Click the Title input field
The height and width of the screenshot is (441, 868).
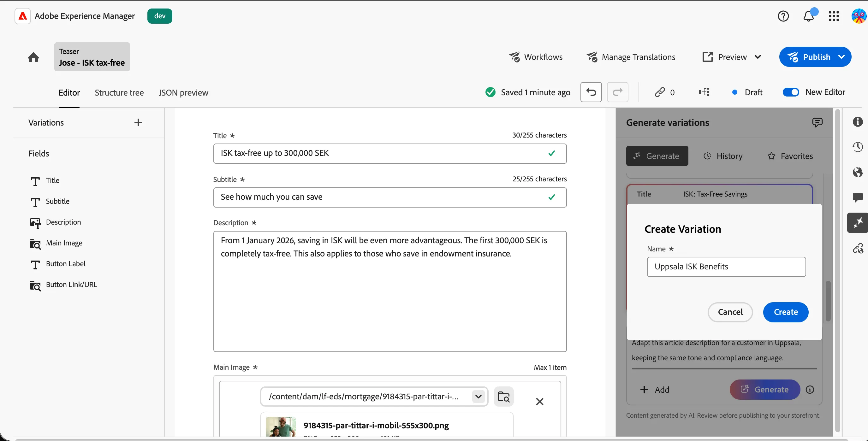pos(389,154)
